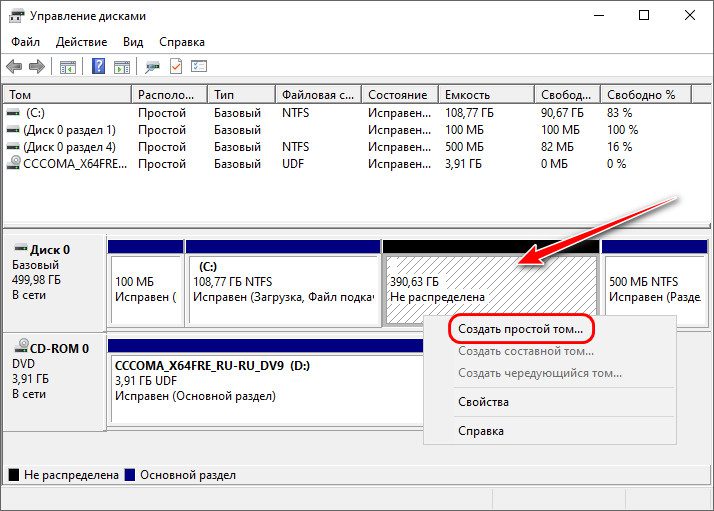Open Справка in the menu bar
This screenshot has width=714, height=511.
tap(182, 42)
